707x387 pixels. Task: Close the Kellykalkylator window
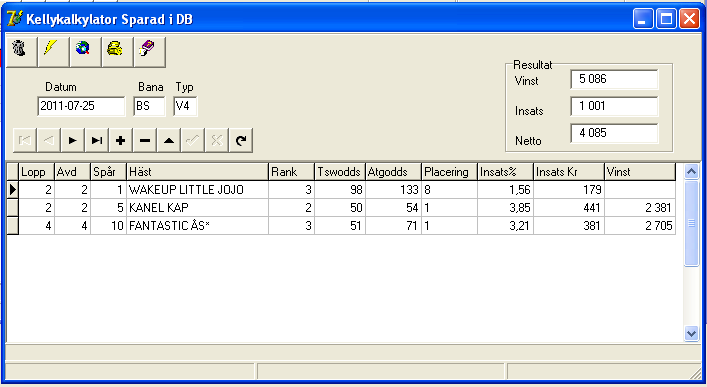point(689,19)
